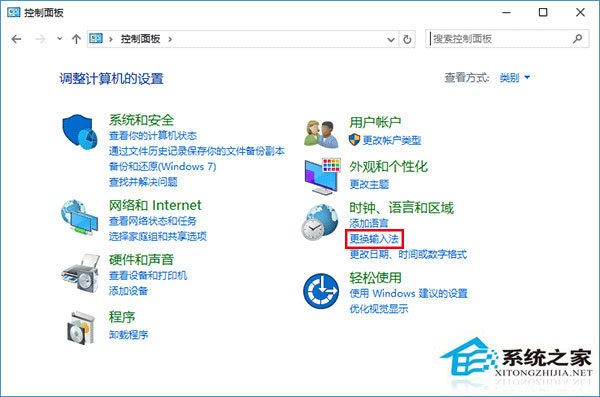Open the 类别 view-by dropdown
This screenshot has width=600, height=397.
(x=515, y=78)
